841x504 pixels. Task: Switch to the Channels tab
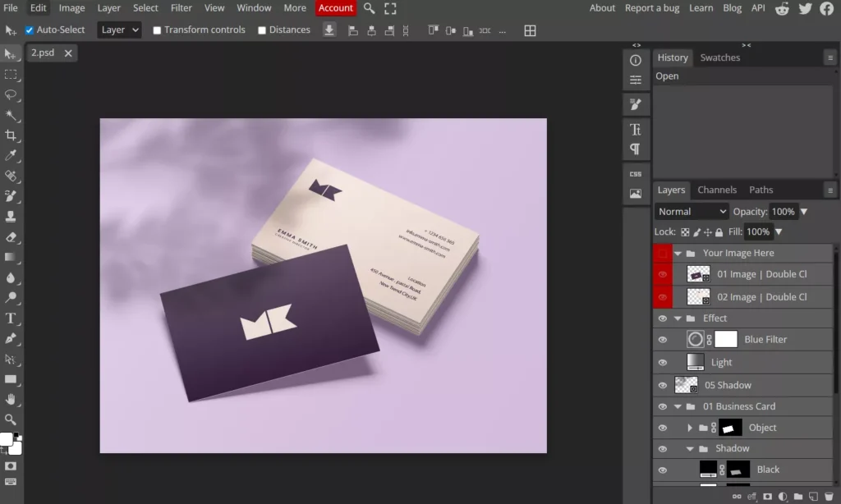[717, 190]
